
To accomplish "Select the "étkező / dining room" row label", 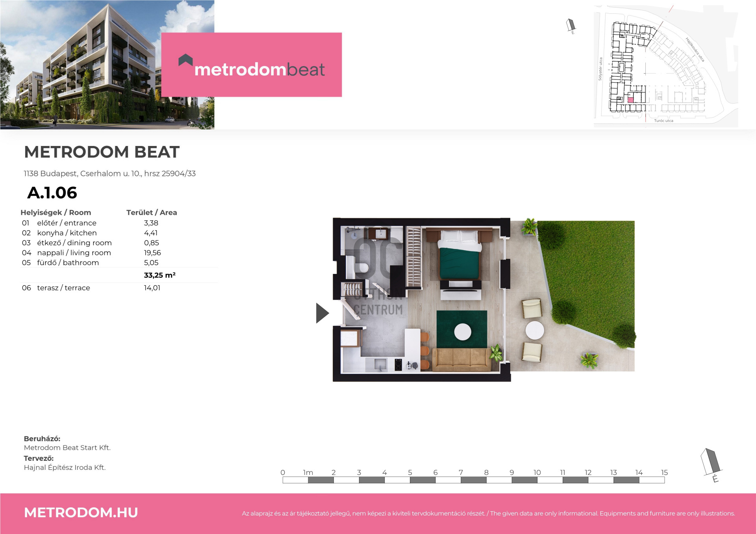I will click(x=74, y=243).
